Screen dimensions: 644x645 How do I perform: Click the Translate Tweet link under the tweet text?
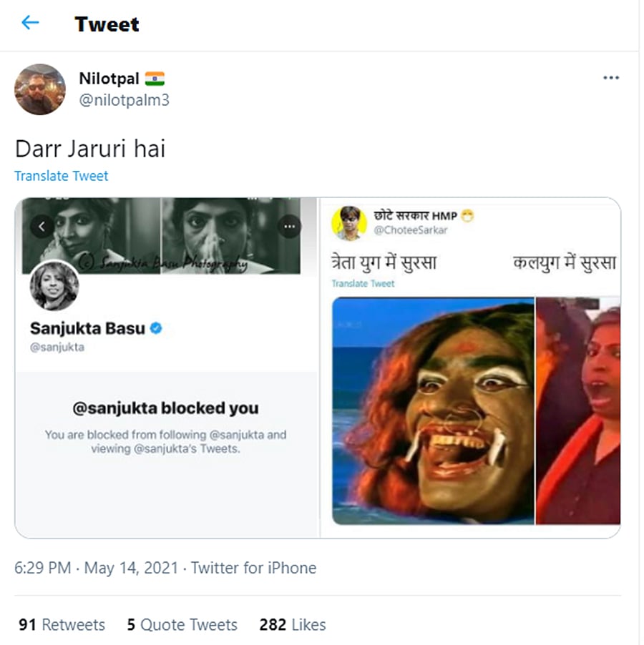62,176
